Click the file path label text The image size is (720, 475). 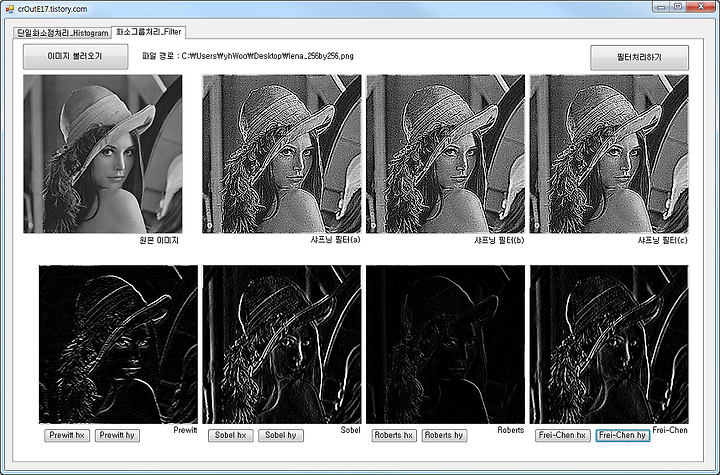[x=248, y=56]
